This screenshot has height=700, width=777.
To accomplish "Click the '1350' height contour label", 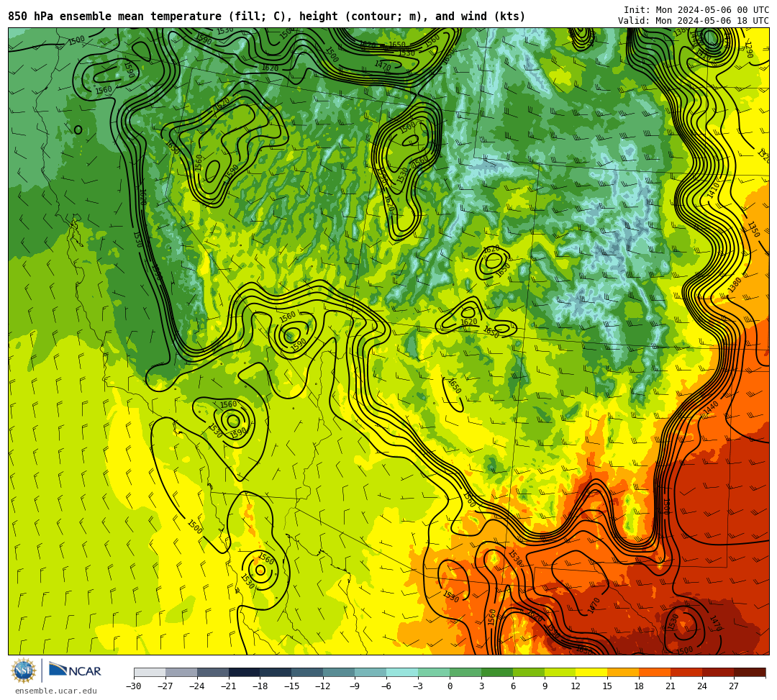I will point(753,229).
